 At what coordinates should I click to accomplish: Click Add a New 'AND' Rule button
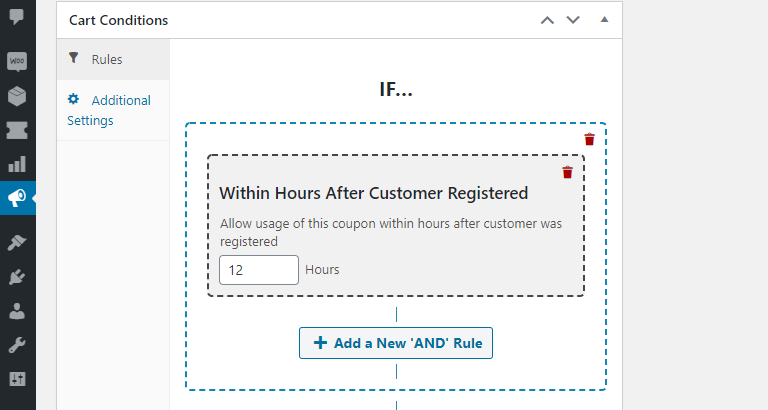[396, 343]
